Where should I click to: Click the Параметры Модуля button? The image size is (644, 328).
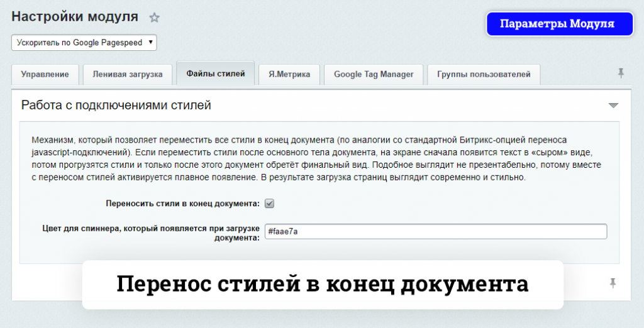pos(557,25)
